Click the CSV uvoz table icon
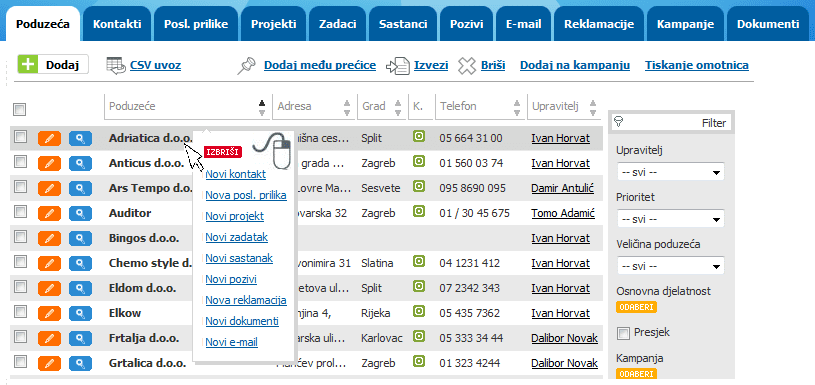The height and width of the screenshot is (385, 815). pos(115,65)
